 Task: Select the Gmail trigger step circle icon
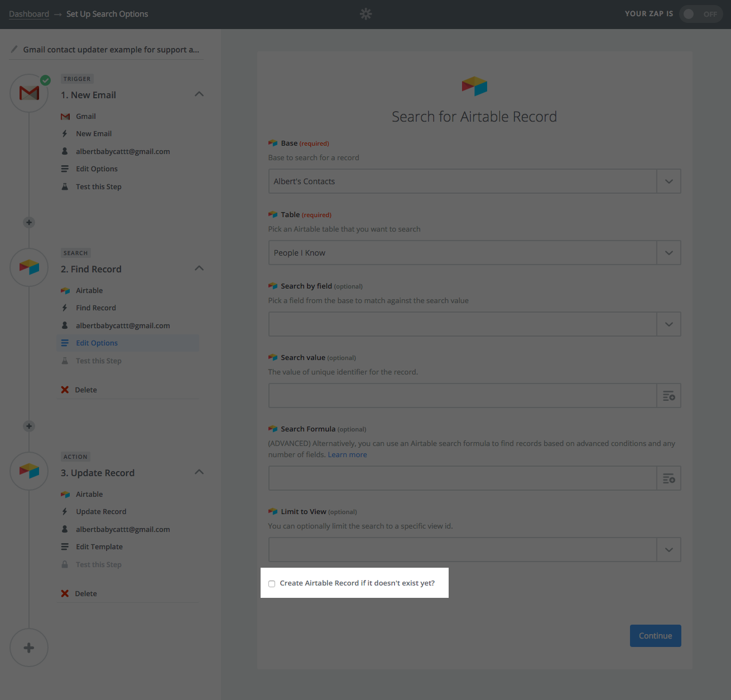(x=29, y=93)
